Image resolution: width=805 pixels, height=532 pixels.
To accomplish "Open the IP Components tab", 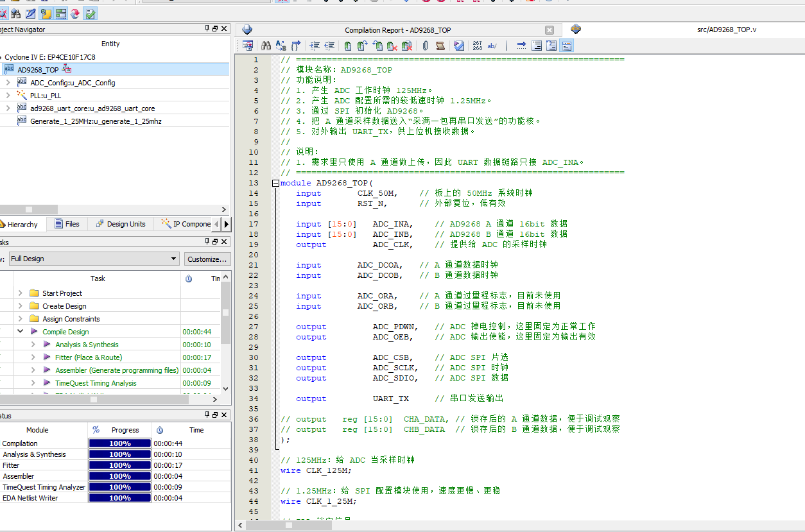I will [186, 224].
